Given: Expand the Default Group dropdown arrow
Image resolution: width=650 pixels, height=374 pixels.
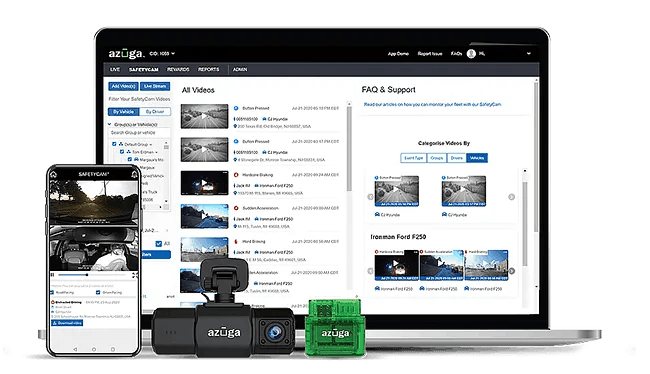Looking at the screenshot, I should pos(150,145).
